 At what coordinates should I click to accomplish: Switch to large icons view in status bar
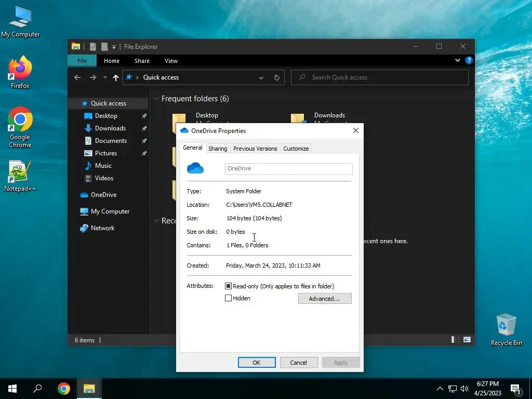tap(467, 340)
